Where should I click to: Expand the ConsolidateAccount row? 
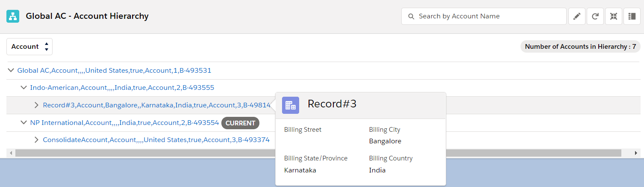click(x=37, y=140)
